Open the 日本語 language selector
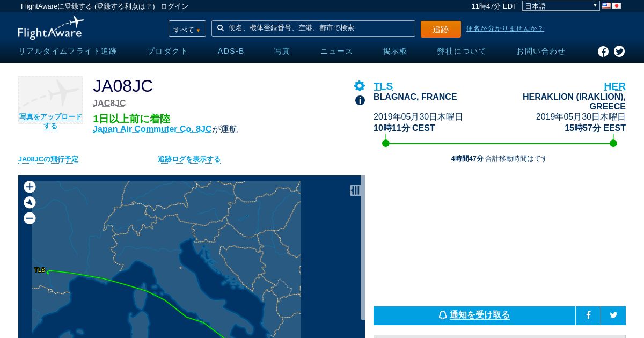 tap(561, 6)
